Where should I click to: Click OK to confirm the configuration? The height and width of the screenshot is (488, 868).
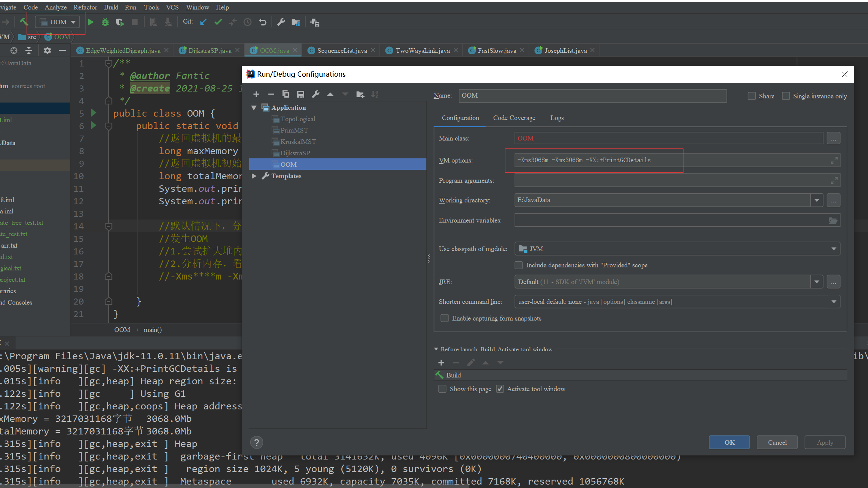729,442
